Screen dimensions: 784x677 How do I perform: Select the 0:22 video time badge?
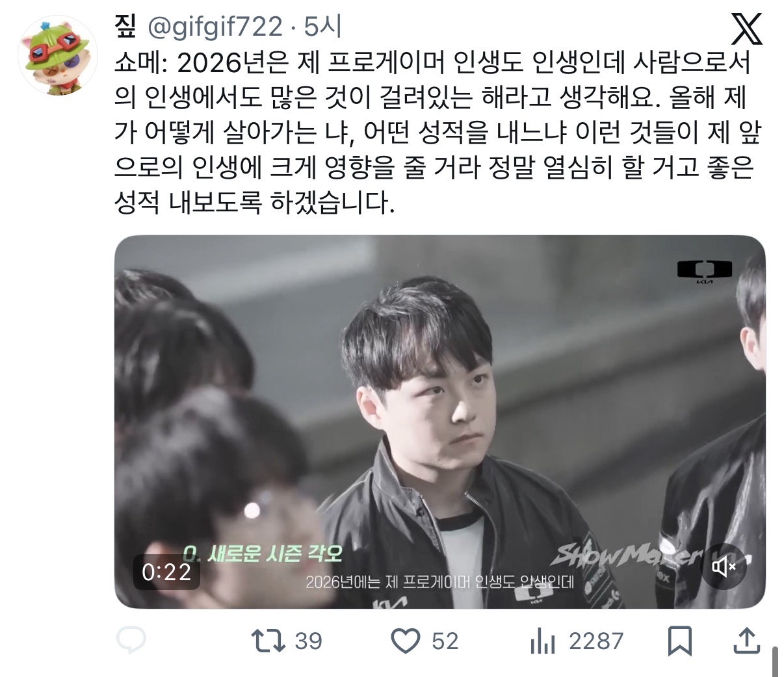[x=166, y=572]
